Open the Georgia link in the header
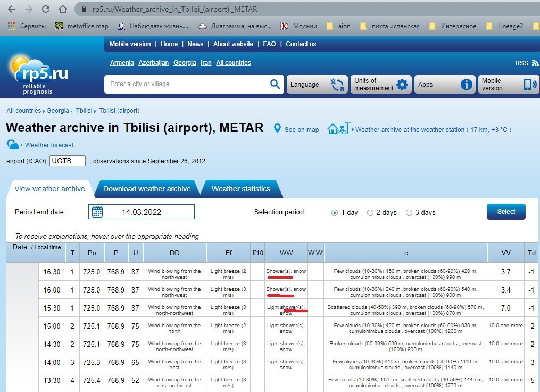Screen dimensions: 540x392 pos(185,63)
